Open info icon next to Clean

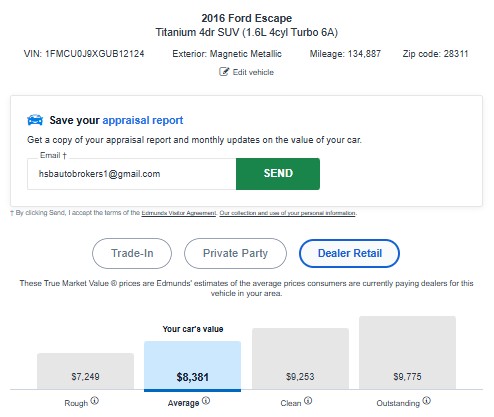click(308, 401)
